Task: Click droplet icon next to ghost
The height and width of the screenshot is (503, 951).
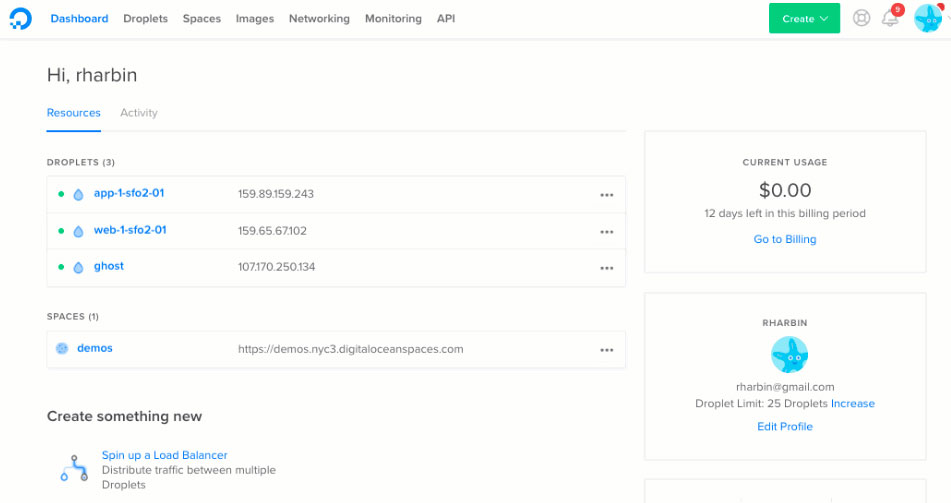Action: [78, 267]
